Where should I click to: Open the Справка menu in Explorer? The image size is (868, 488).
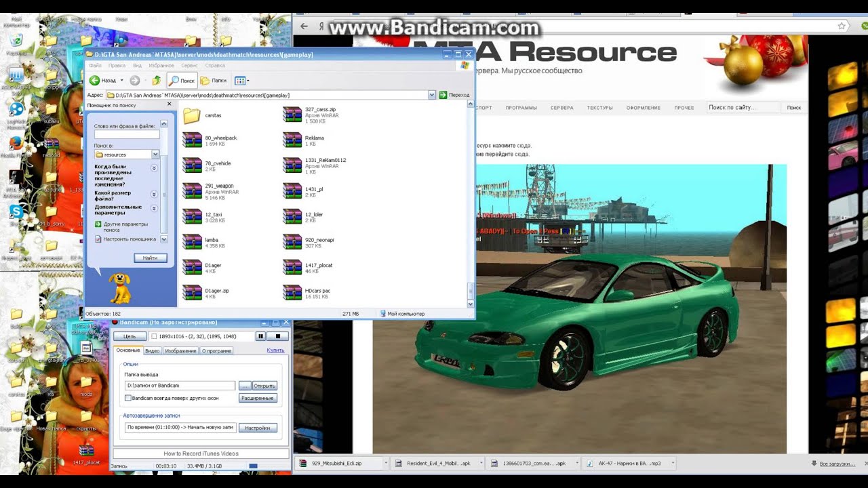[215, 66]
